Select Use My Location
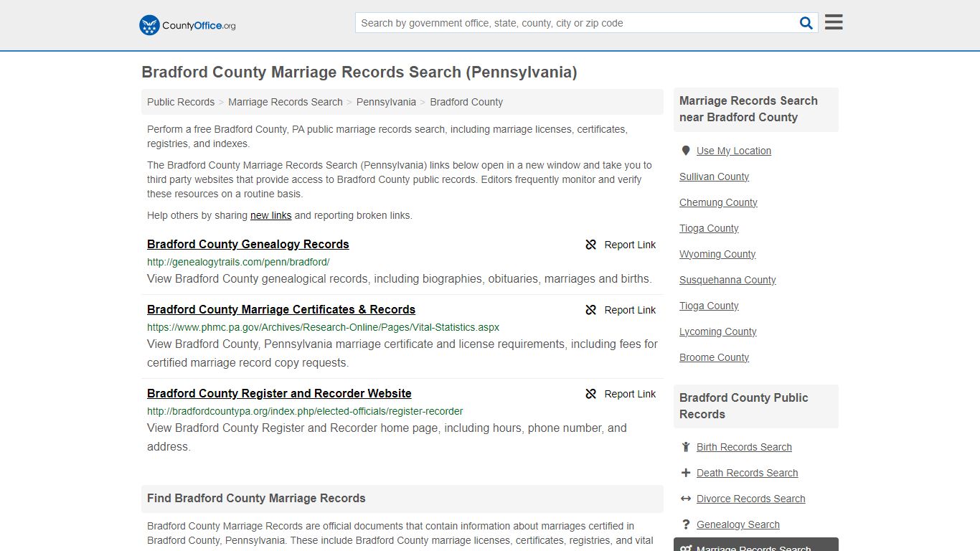The width and height of the screenshot is (980, 551). point(734,151)
